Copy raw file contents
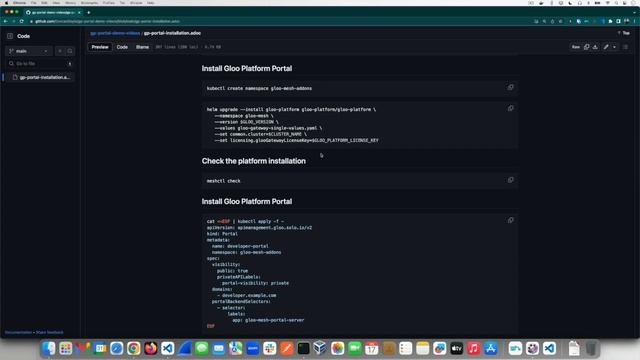Viewport: 640px width, 360px height. (587, 47)
